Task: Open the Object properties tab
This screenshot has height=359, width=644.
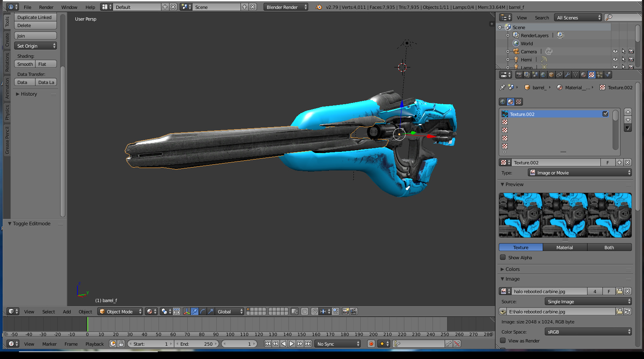Action: (551, 75)
